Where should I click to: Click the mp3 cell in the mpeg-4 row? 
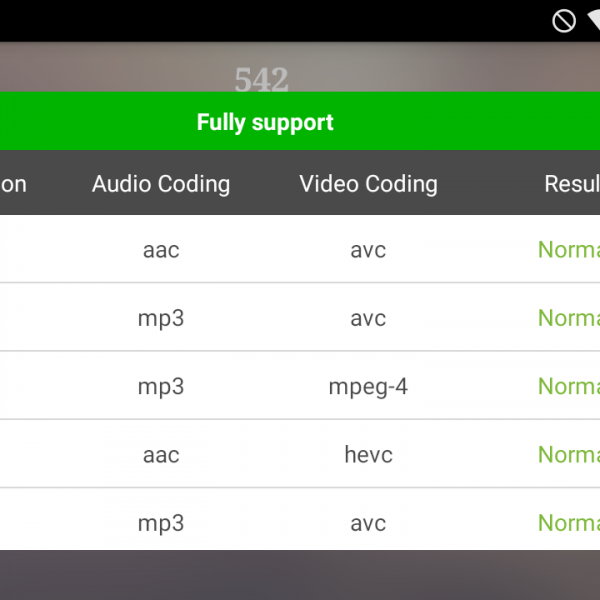coord(161,386)
